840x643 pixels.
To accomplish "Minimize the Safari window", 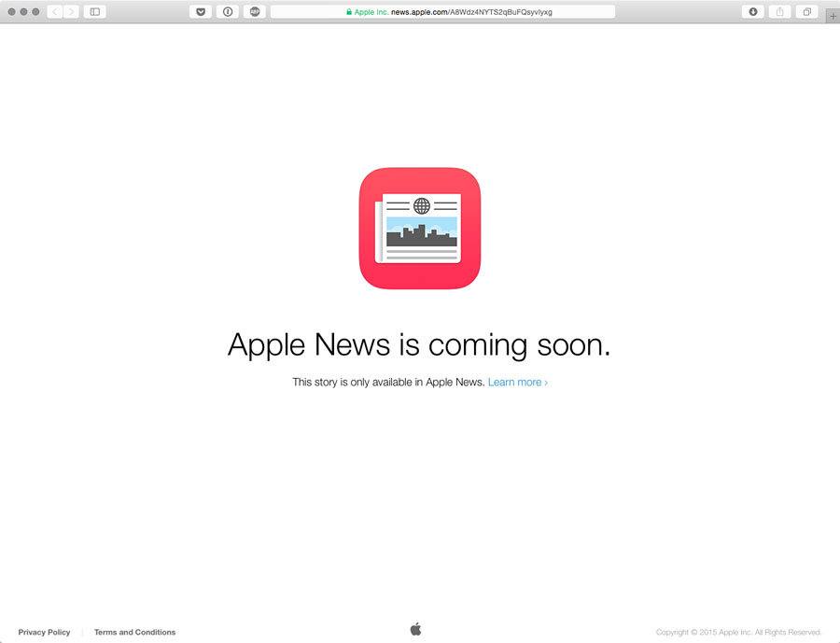I will pos(23,12).
